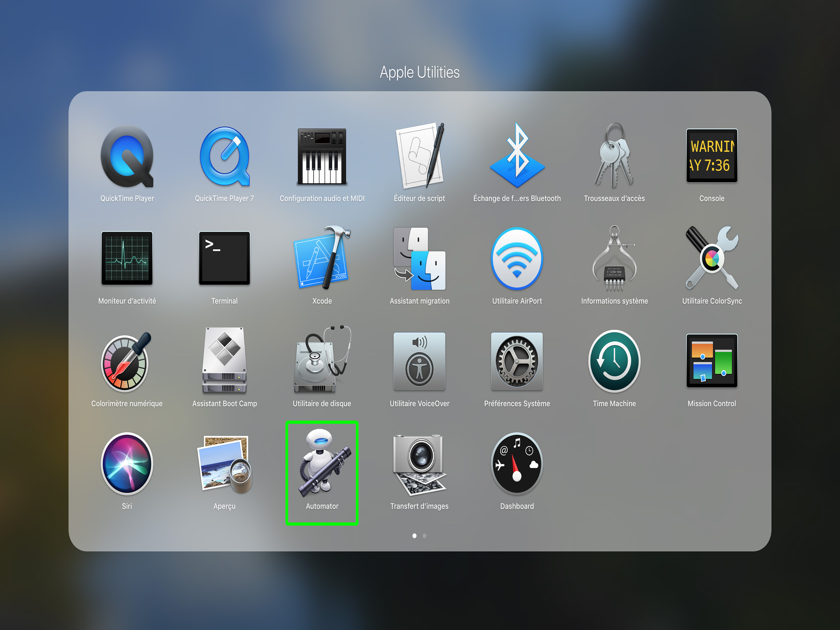
Task: Open Colorimètre numérique
Action: (127, 362)
